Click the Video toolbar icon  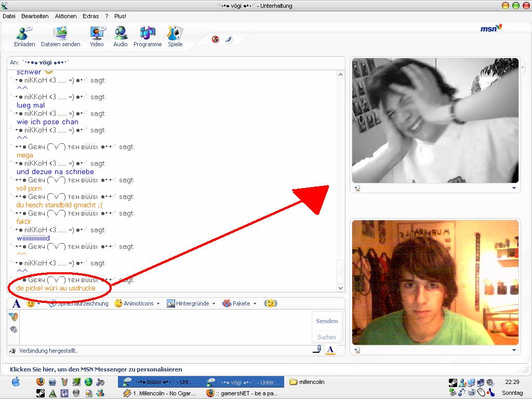(97, 33)
